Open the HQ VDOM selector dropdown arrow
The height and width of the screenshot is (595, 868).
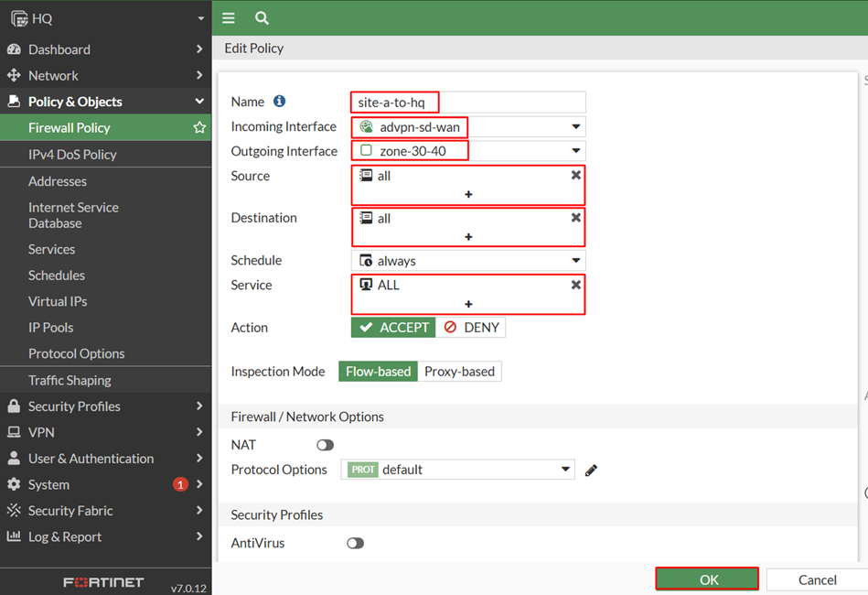click(201, 19)
